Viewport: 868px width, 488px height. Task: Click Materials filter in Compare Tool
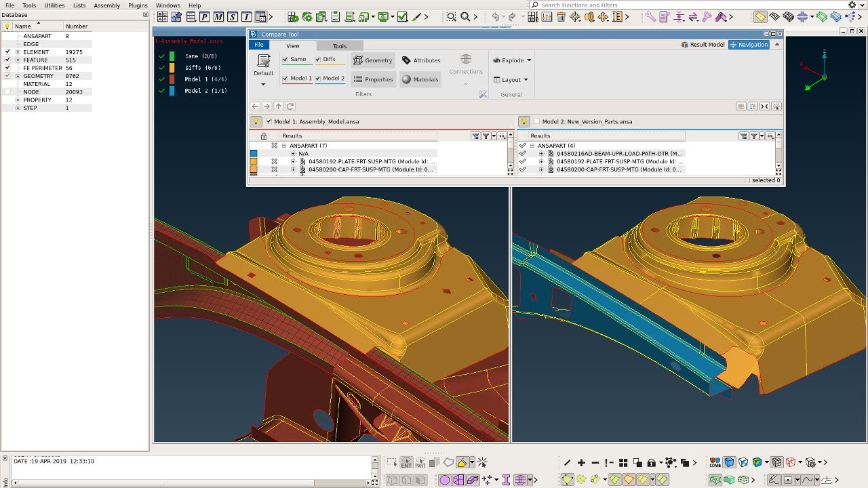[x=420, y=79]
